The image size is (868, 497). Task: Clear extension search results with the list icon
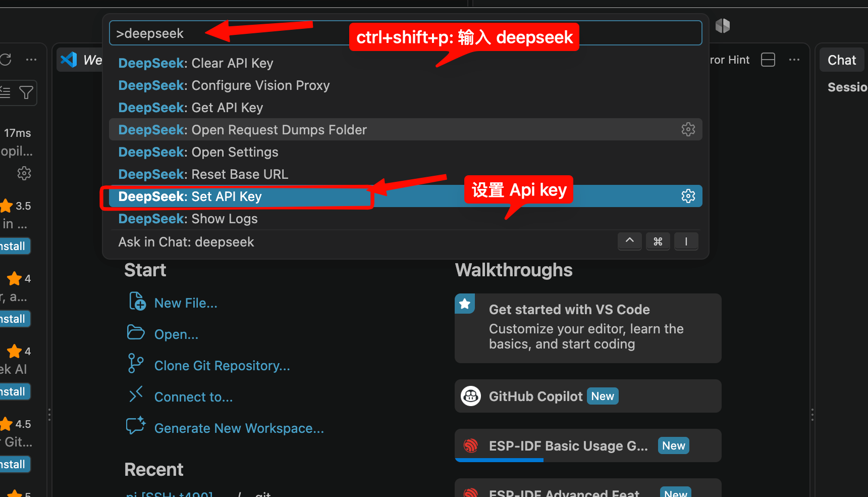tap(5, 92)
